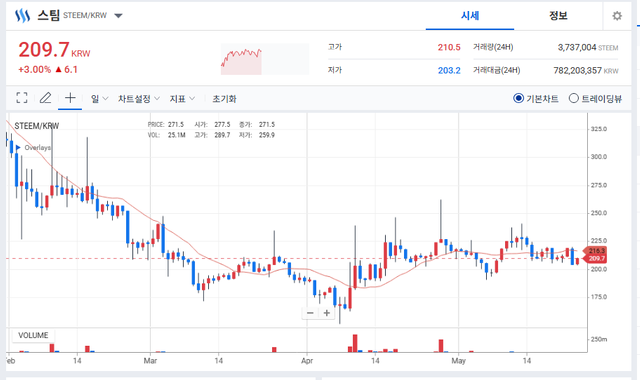Click the VOL: 25.1M readout
The image size is (640, 380).
[x=167, y=135]
